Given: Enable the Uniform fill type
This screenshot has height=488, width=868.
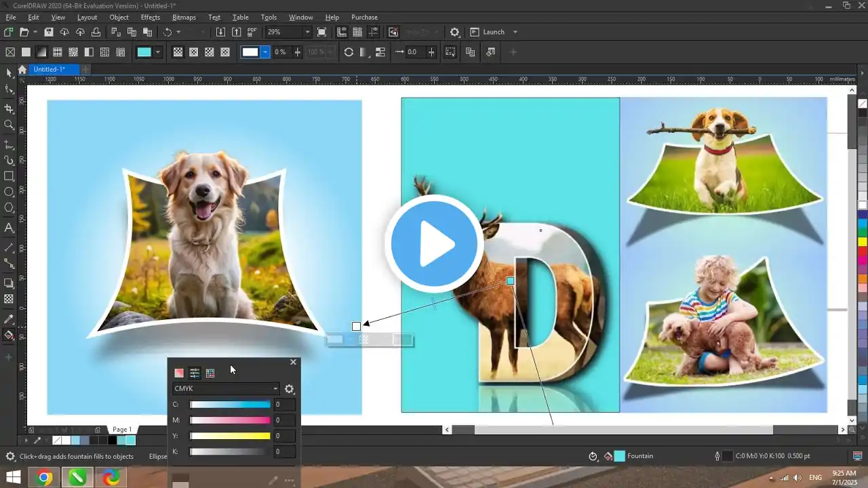Looking at the screenshot, I should tap(26, 52).
